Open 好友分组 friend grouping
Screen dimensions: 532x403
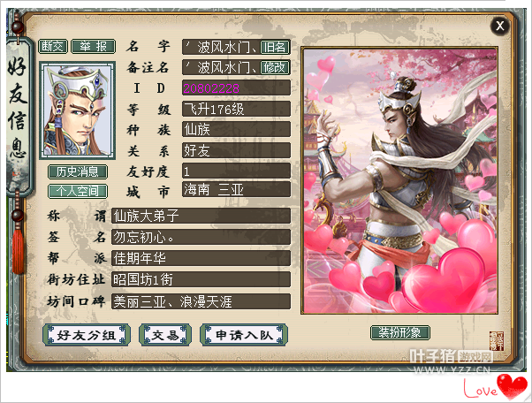(x=87, y=335)
